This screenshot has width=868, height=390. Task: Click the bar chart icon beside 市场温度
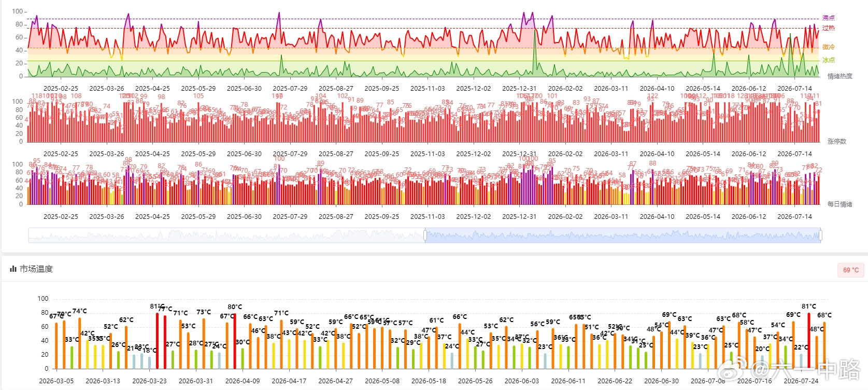[13, 269]
